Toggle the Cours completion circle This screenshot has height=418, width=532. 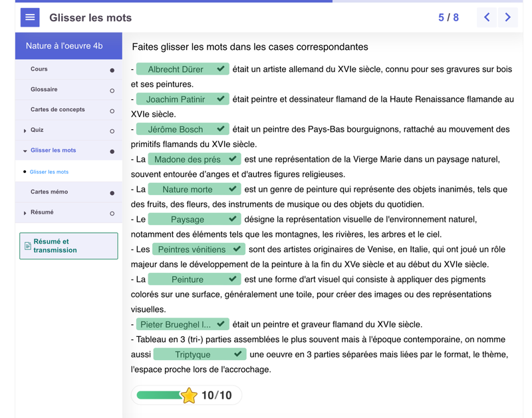coord(112,70)
